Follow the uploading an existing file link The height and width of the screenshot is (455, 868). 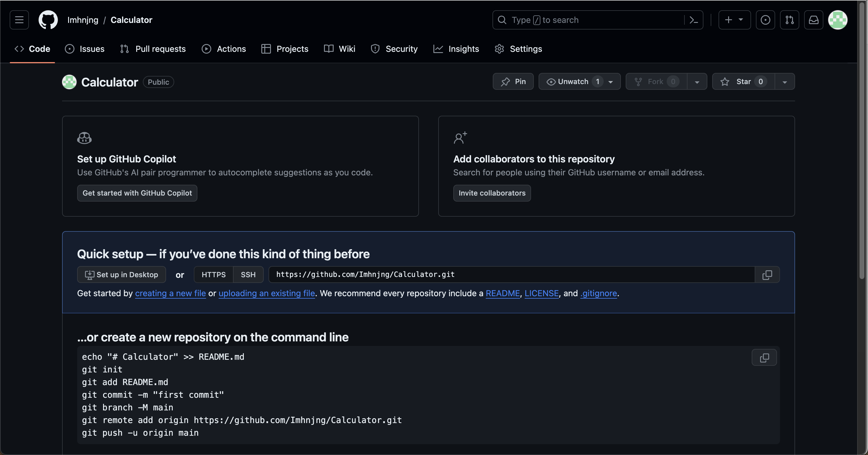point(266,293)
